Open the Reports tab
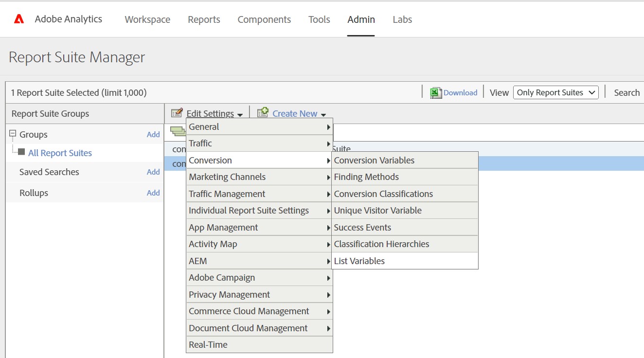 (204, 19)
